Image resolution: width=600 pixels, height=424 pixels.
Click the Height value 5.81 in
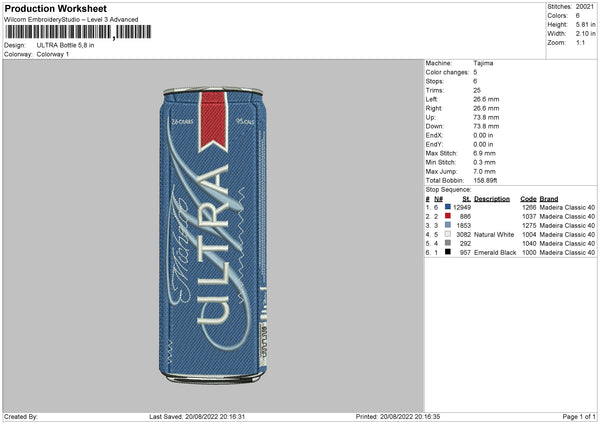pyautogui.click(x=585, y=24)
